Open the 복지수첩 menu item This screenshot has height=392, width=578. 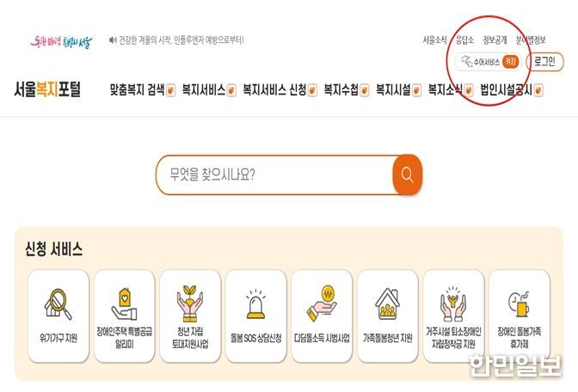[x=346, y=90]
